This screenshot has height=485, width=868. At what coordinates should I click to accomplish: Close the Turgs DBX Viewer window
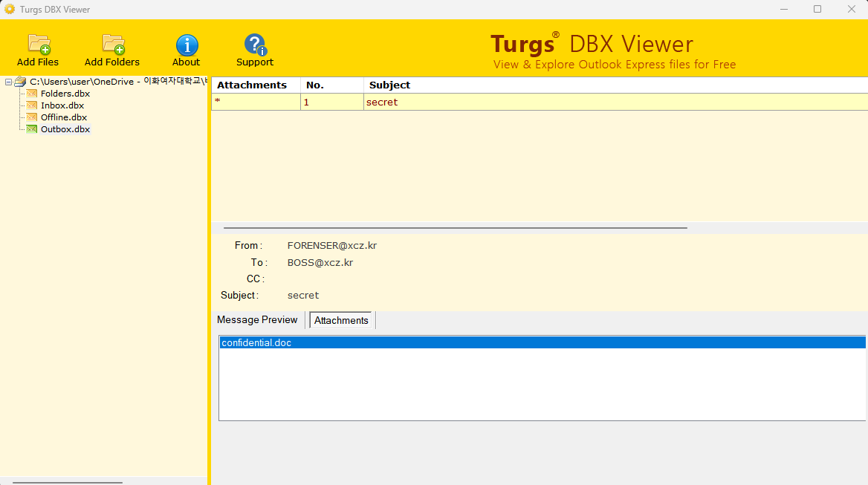[852, 10]
